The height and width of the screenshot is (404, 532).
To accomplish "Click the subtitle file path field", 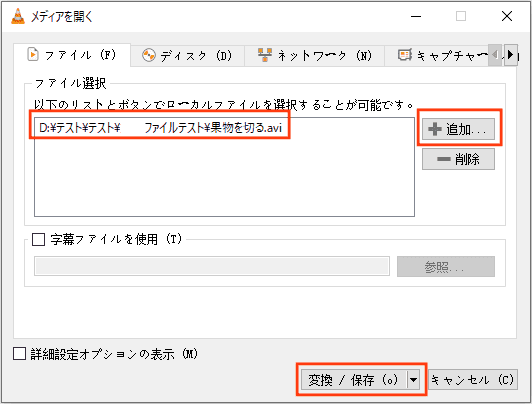I will point(212,266).
